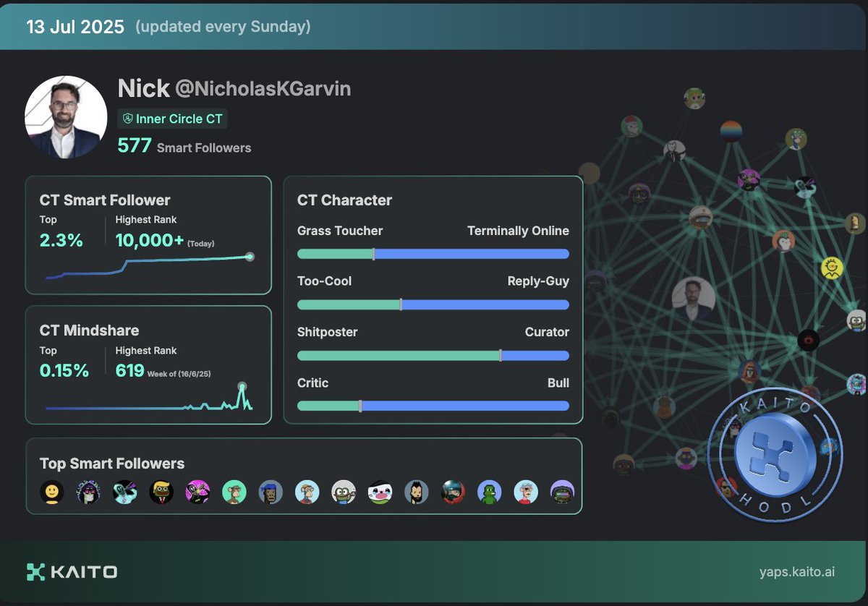Click the Inner Circle CT badge
This screenshot has height=606, width=868.
pos(172,119)
